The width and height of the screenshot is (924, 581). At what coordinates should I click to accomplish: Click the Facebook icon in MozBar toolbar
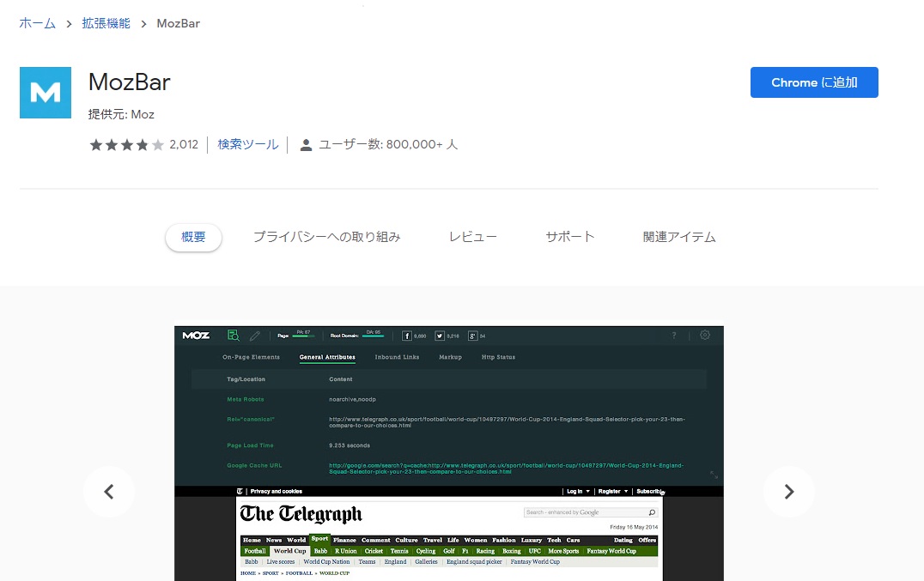coord(406,336)
